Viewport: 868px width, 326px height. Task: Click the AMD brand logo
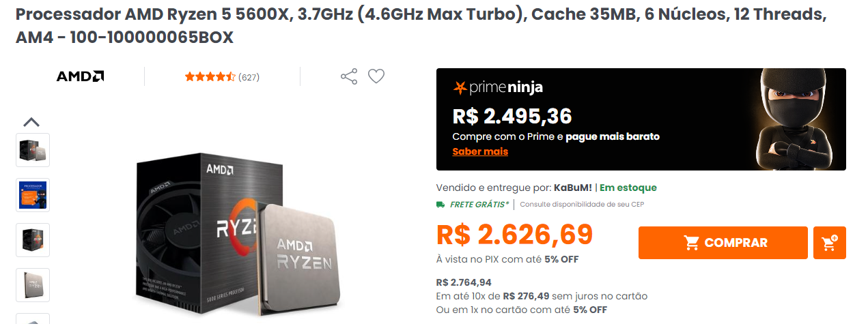(80, 76)
